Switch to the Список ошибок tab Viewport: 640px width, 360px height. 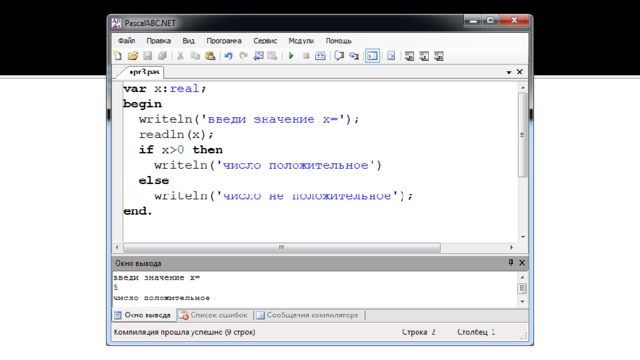tap(214, 315)
